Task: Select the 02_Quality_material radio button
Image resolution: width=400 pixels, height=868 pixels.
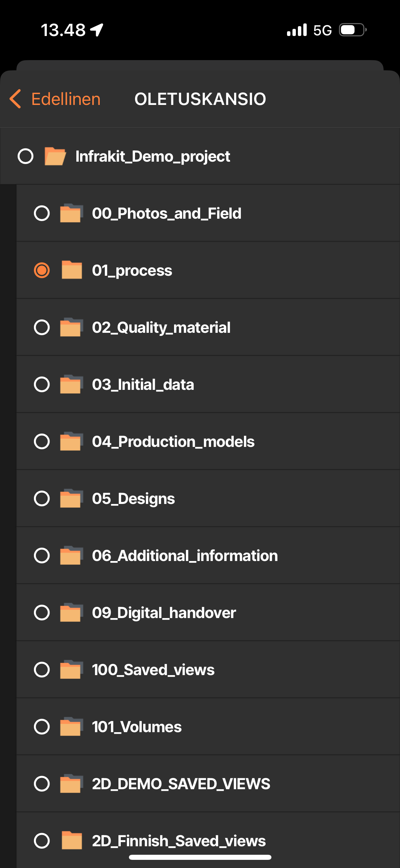Action: [x=42, y=327]
